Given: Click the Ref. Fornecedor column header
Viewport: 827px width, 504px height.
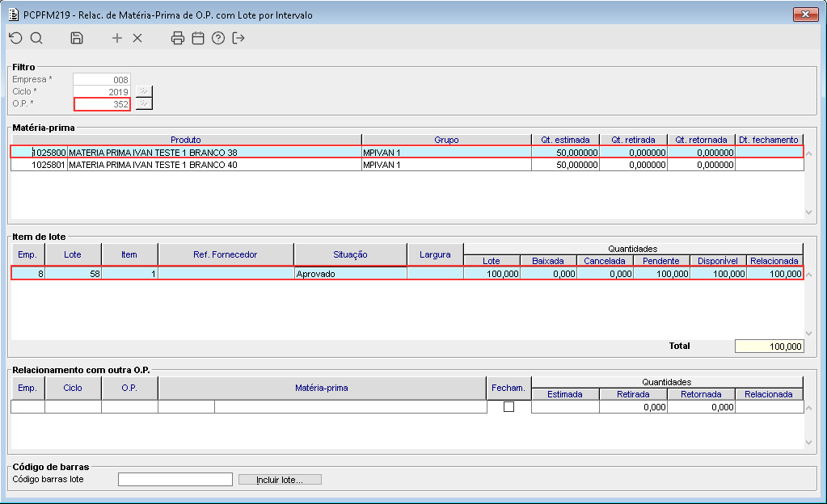Looking at the screenshot, I should coord(226,254).
